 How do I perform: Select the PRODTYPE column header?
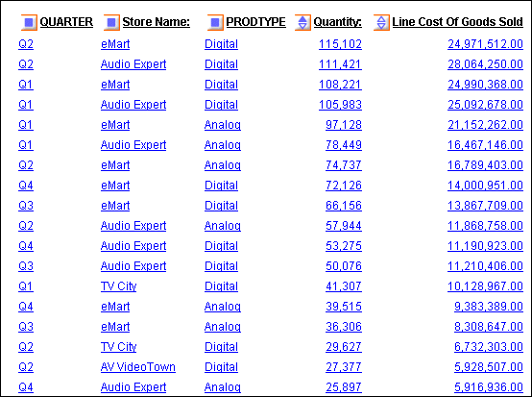(x=255, y=22)
